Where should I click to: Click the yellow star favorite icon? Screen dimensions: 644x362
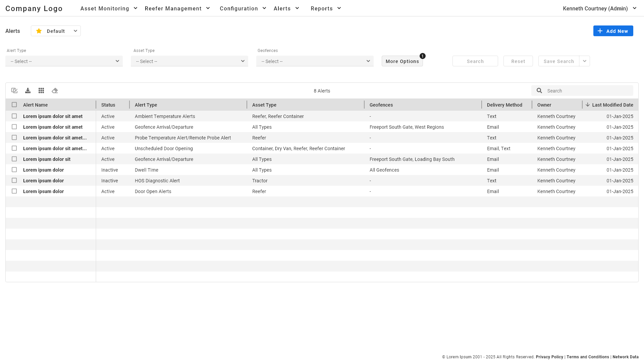(39, 31)
